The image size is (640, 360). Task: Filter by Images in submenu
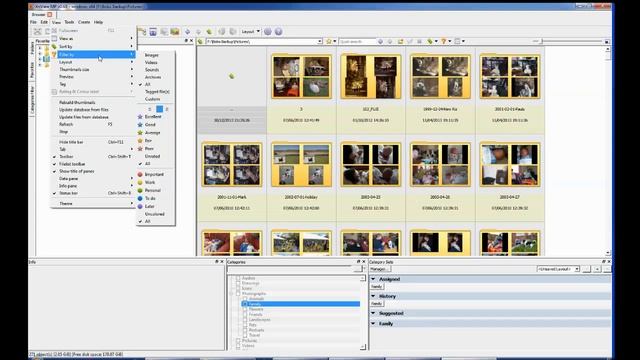click(x=156, y=55)
